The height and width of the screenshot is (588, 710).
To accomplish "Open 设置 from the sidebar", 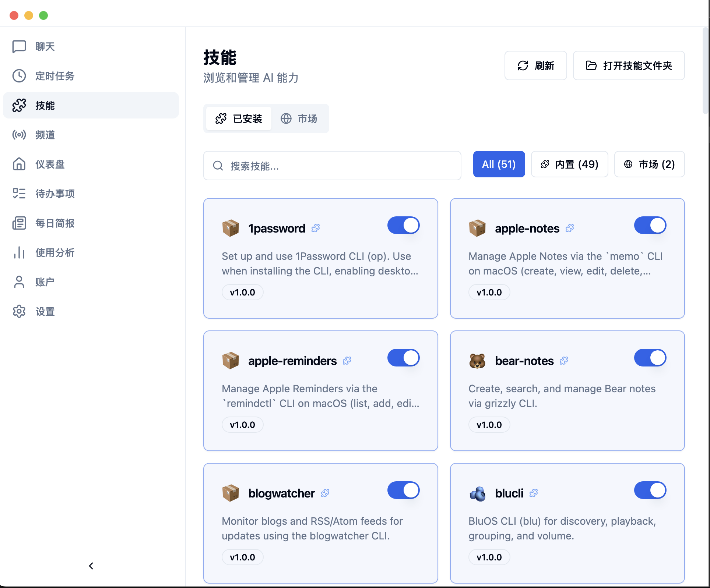I will click(44, 311).
